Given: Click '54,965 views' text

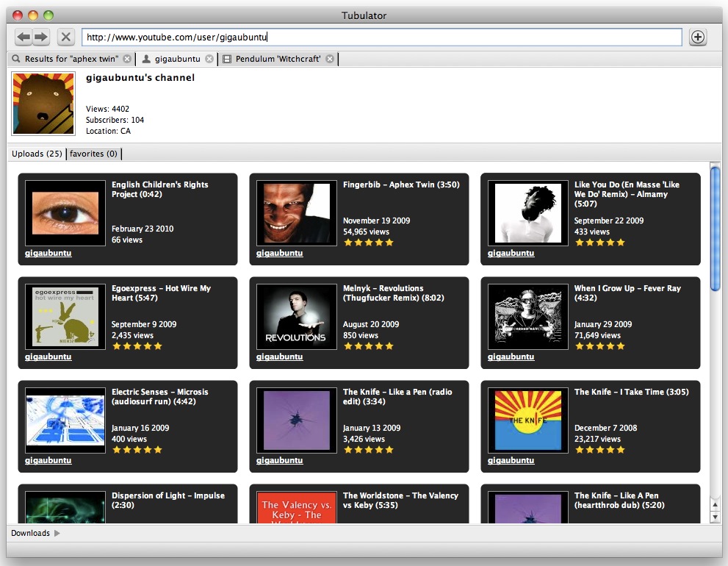Looking at the screenshot, I should [366, 232].
